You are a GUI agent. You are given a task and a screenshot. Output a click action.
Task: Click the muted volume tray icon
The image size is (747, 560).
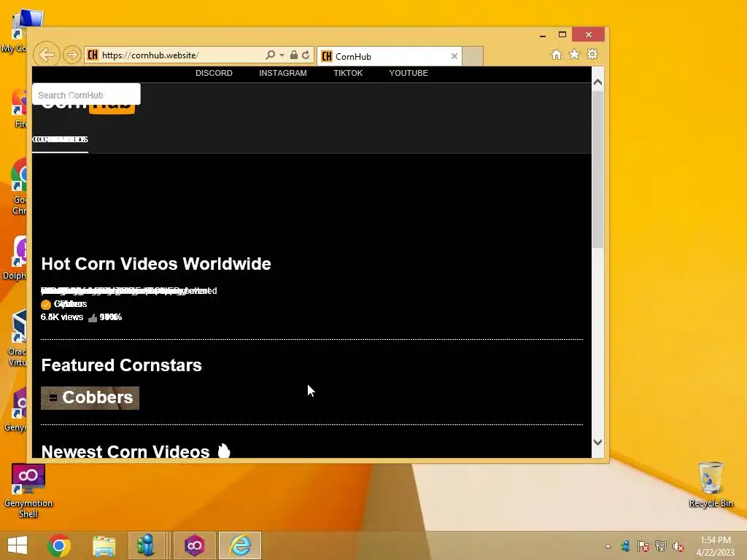678,546
